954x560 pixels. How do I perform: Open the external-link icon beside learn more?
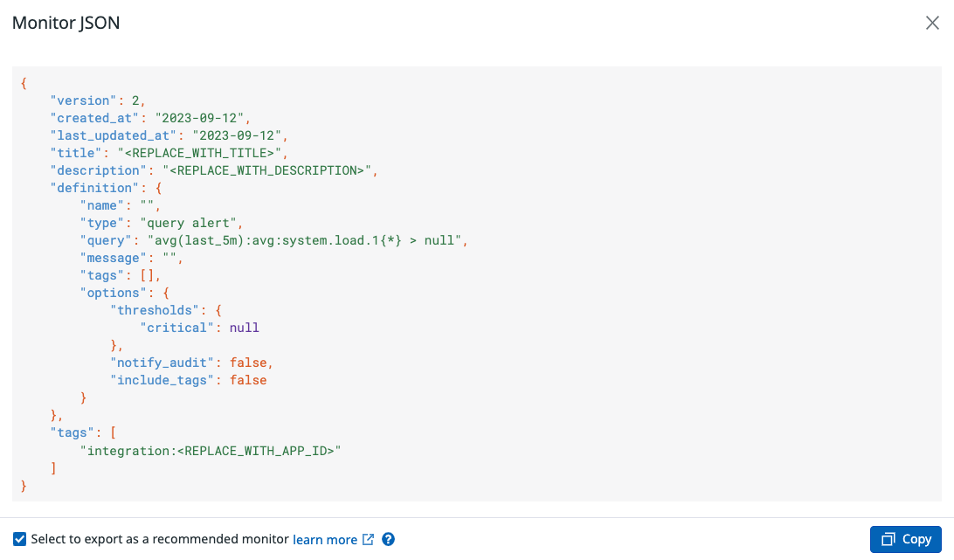tap(367, 539)
